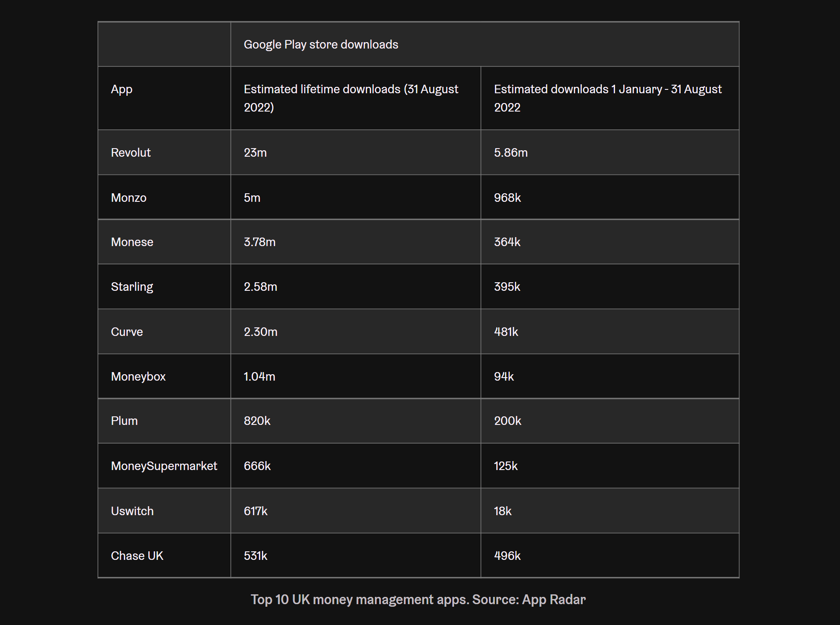This screenshot has width=840, height=625.
Task: Click the table caption citing App Radar
Action: click(x=418, y=599)
